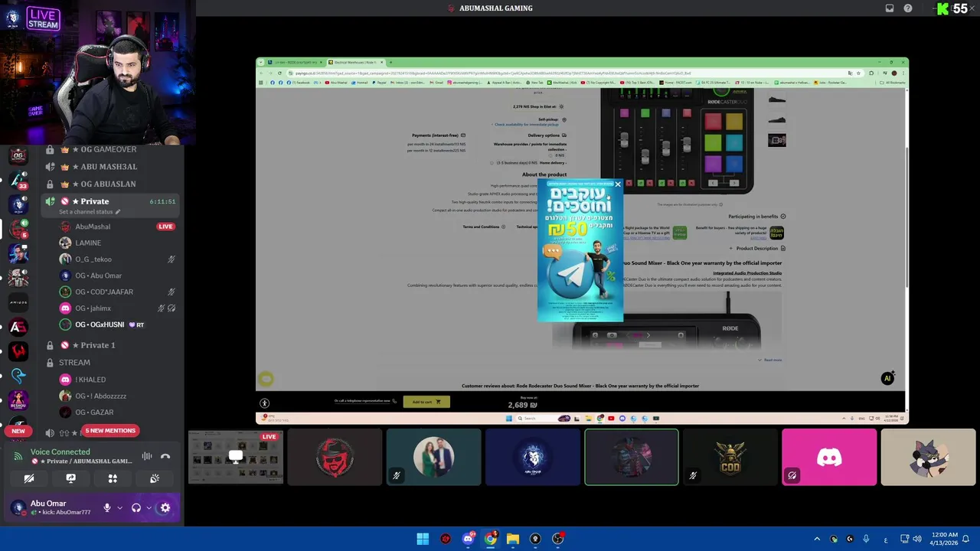Screen dimensions: 980x551
Task: Select the blue lion avatar participant tile
Action: tap(532, 457)
